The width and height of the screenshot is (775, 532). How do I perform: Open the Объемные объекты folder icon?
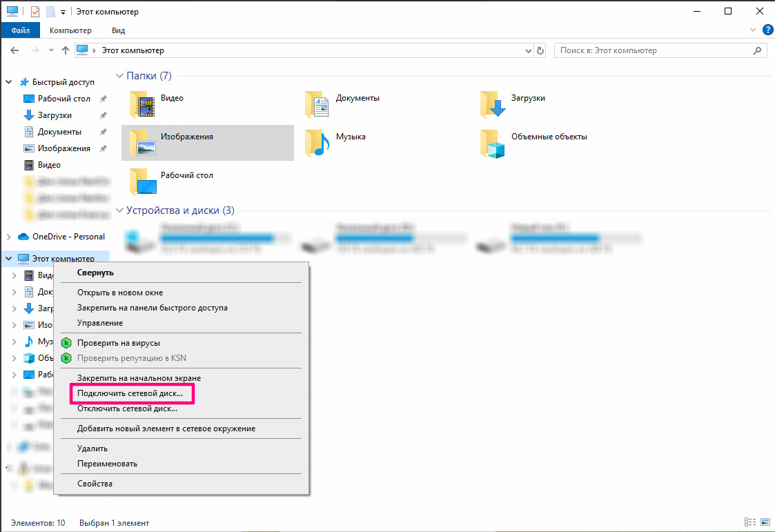pos(493,144)
